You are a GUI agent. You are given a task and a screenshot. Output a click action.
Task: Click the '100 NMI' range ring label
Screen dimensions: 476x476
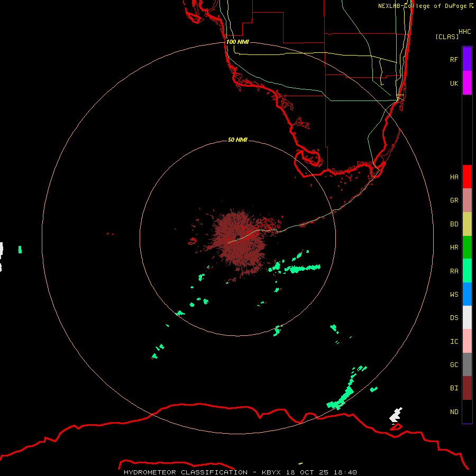click(237, 42)
